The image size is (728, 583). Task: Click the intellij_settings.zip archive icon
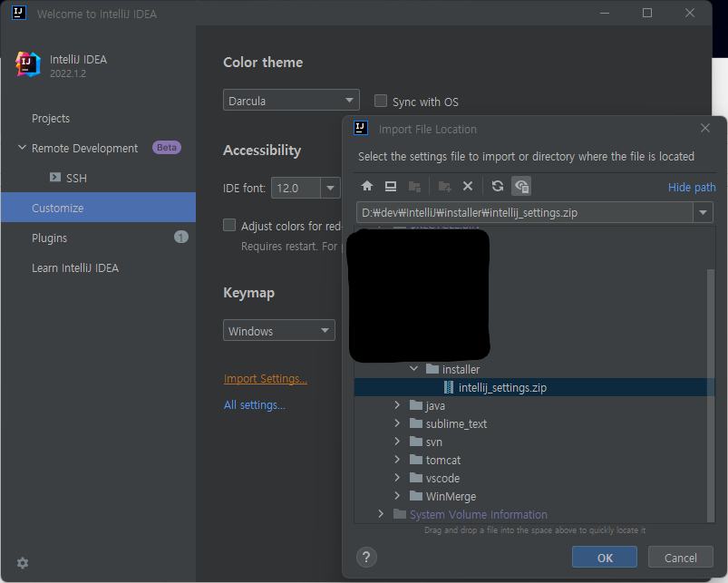(x=449, y=387)
